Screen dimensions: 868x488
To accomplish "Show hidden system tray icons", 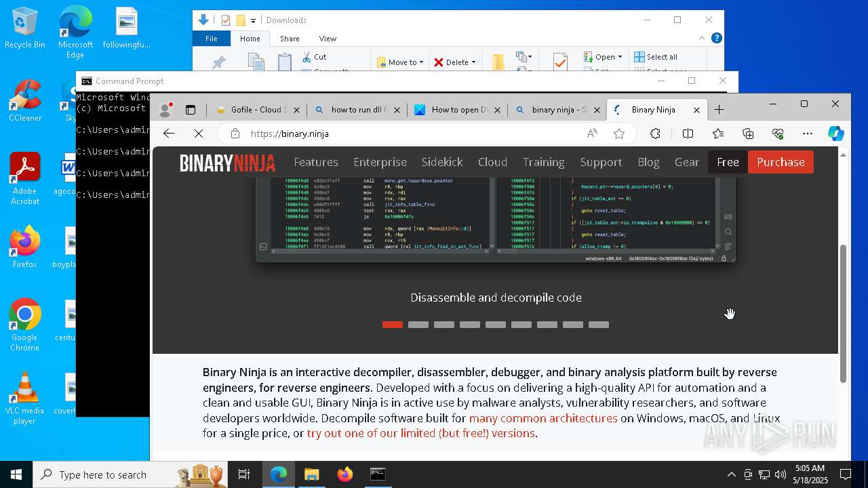I will [731, 474].
